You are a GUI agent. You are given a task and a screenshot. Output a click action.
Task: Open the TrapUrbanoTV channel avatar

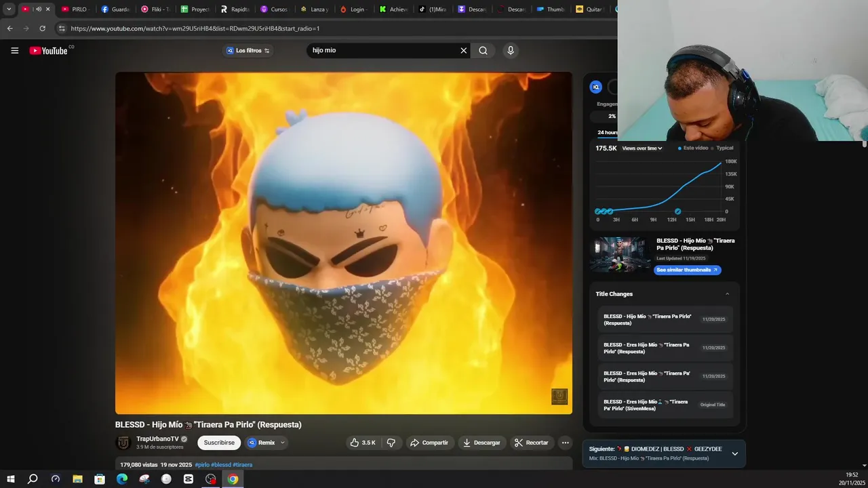click(123, 443)
